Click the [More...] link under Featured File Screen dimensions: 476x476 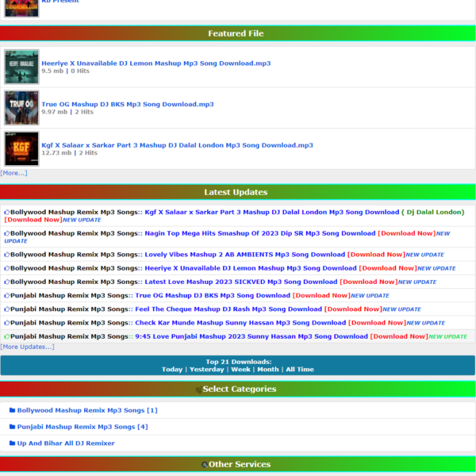click(x=14, y=173)
